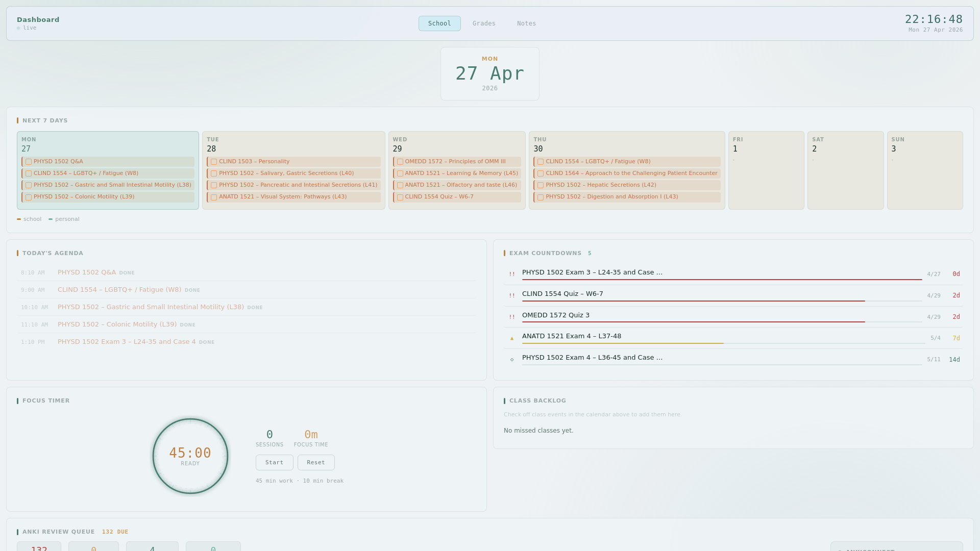980x551 pixels.
Task: Check off Gastric and Small Intestinal Motility (L38)
Action: pyautogui.click(x=29, y=185)
